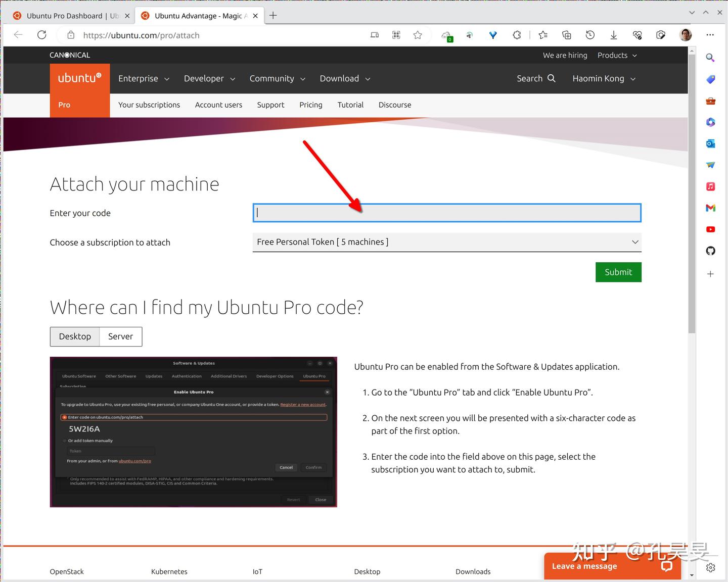Open the sidebar search magnifier icon
Screen dimensions: 728x582
(x=710, y=58)
